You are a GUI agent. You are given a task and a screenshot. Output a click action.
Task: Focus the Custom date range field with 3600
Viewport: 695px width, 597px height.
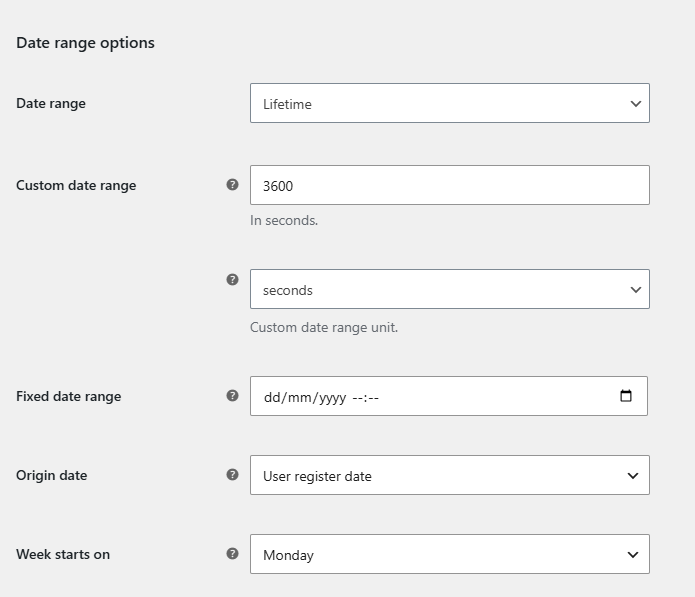coord(449,185)
